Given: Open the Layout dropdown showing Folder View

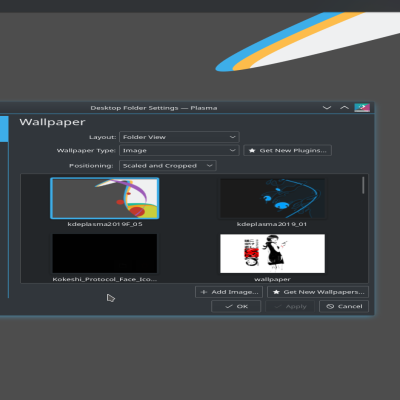Looking at the screenshot, I should 179,137.
